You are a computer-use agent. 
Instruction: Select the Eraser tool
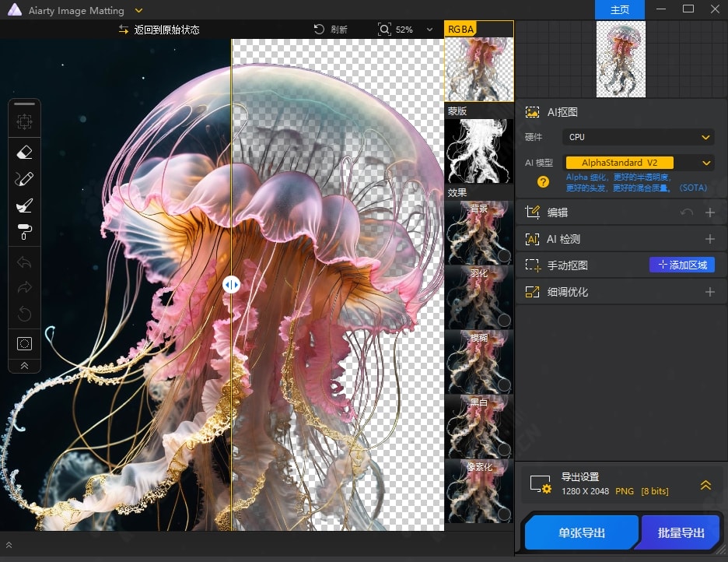pyautogui.click(x=24, y=153)
